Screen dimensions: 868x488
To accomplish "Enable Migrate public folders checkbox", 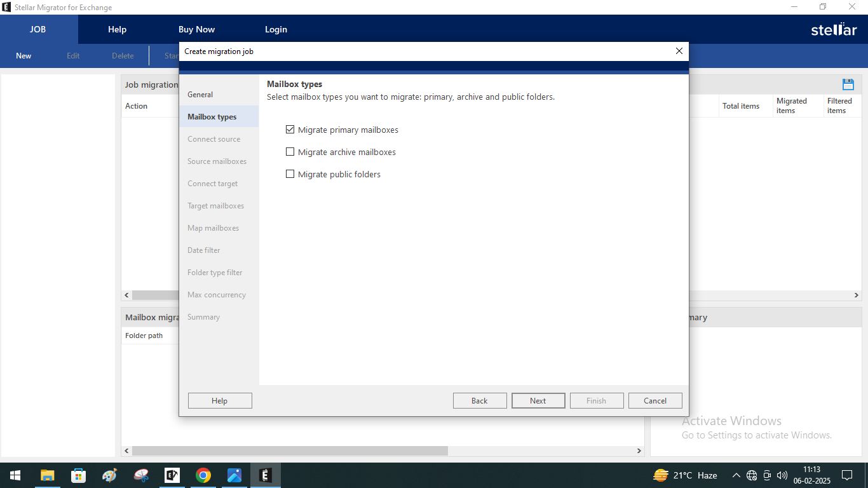I will pos(290,174).
